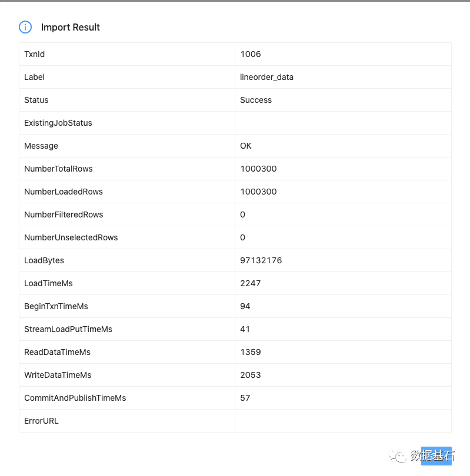Click the LoadBytes value 97132176
The height and width of the screenshot is (476, 470).
pyautogui.click(x=261, y=260)
